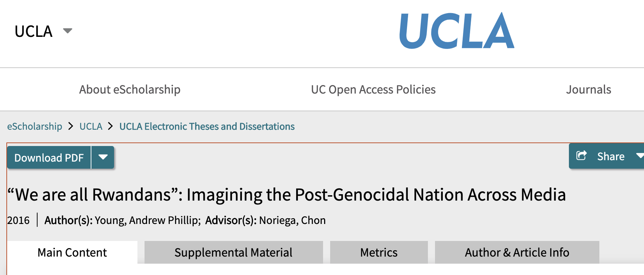Image resolution: width=644 pixels, height=275 pixels.
Task: Click the Share button label
Action: [611, 156]
